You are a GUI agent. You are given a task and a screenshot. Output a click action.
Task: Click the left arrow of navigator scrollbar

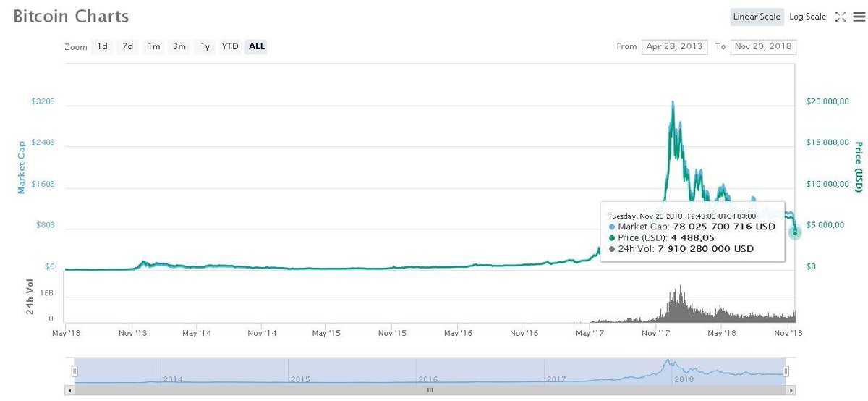pos(69,389)
